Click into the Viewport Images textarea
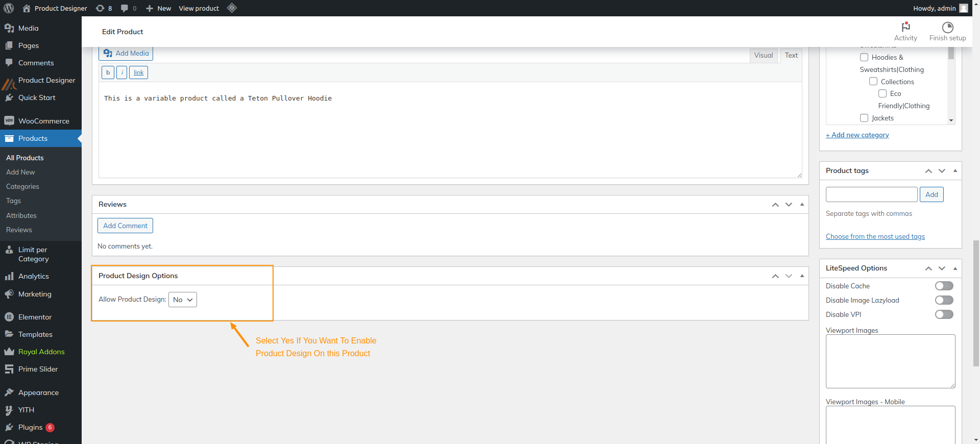Viewport: 980px width, 444px height. [x=891, y=361]
